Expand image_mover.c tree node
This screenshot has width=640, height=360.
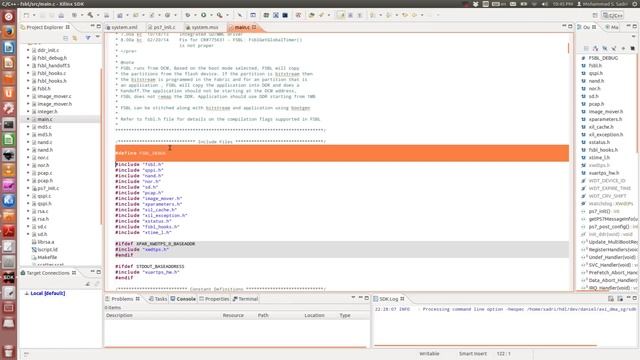(x=28, y=96)
